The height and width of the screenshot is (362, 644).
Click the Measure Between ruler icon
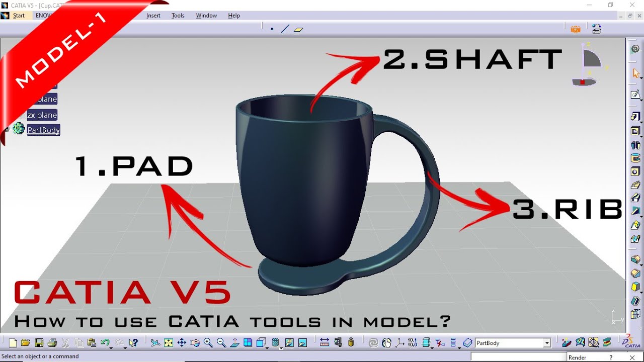click(x=325, y=342)
